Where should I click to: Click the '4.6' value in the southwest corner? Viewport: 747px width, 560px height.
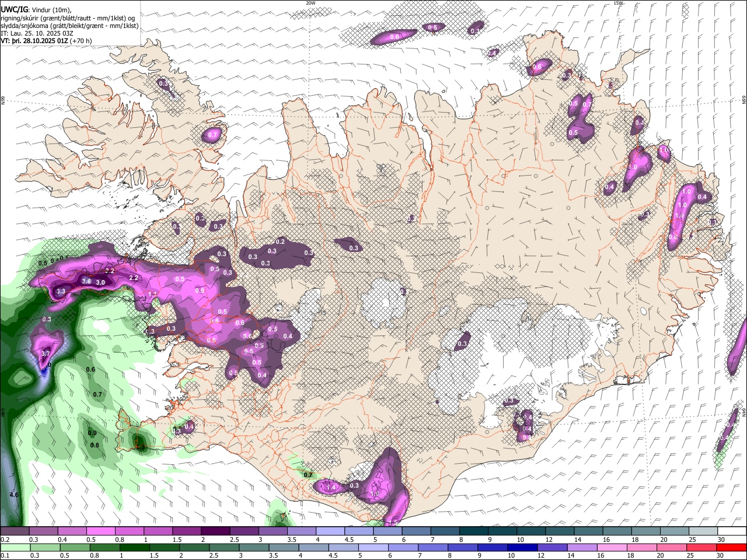point(15,495)
